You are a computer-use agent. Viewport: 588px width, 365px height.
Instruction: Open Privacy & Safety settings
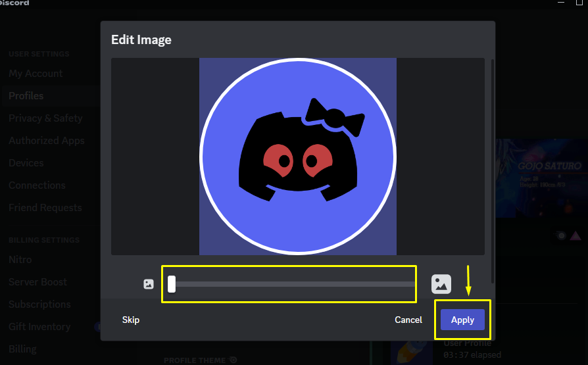pyautogui.click(x=45, y=118)
